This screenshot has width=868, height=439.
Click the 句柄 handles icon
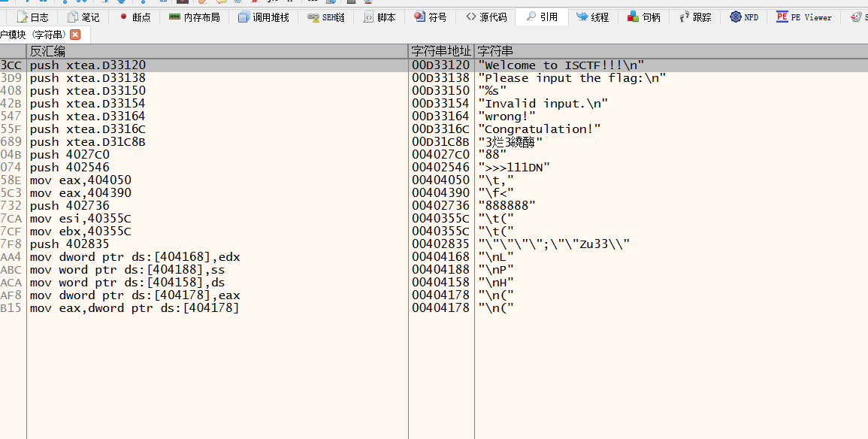634,17
